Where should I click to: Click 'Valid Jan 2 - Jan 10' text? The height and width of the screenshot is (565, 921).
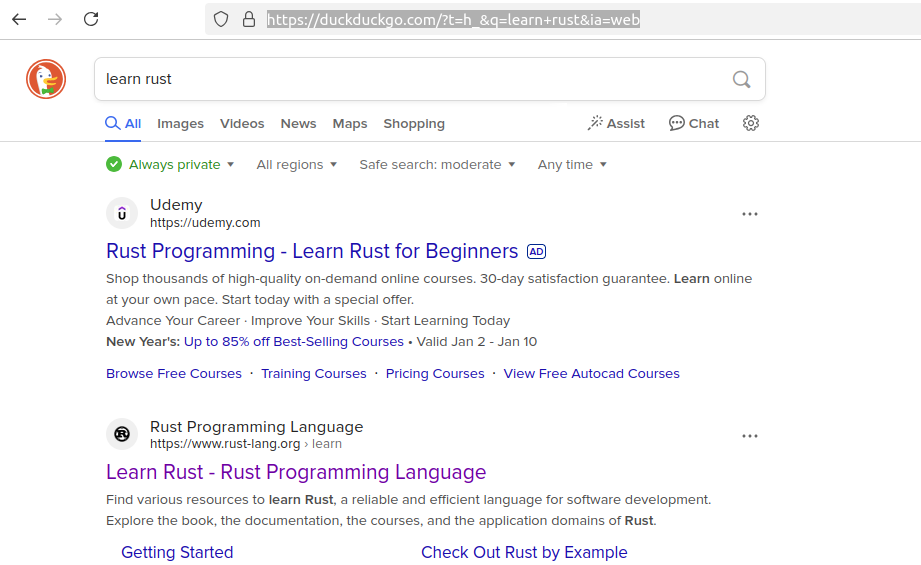click(x=476, y=342)
